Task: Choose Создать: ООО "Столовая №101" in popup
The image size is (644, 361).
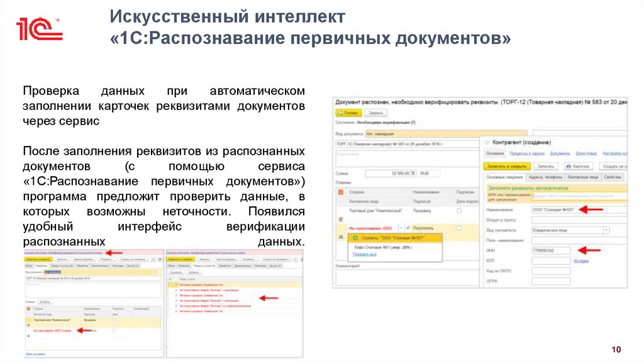Action: pyautogui.click(x=395, y=238)
